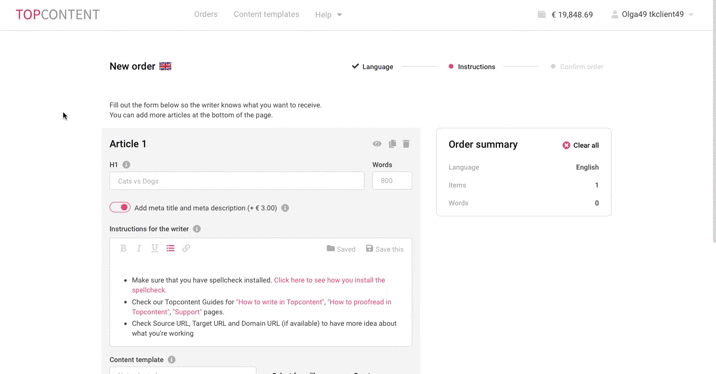Click the page vertical scrollbar
This screenshot has height=374, width=716.
714,121
